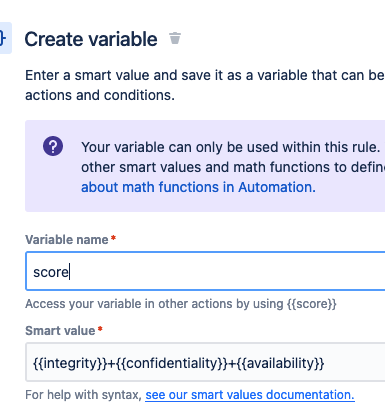385x402 pixels.
Task: Open the about math functions in Automation link
Action: (198, 187)
